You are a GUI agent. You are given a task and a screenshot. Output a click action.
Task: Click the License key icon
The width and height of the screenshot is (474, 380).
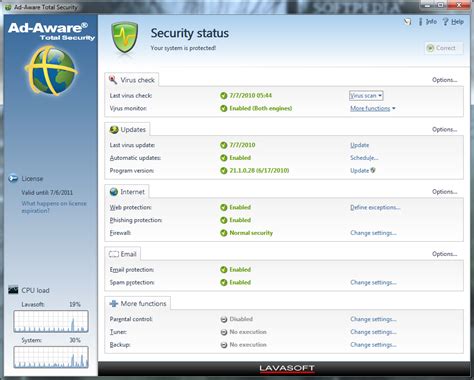click(x=13, y=178)
